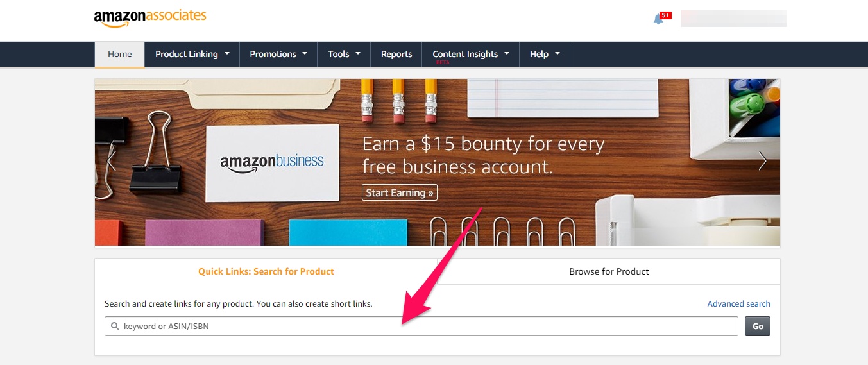Click the Start Earning button on banner

(x=400, y=192)
